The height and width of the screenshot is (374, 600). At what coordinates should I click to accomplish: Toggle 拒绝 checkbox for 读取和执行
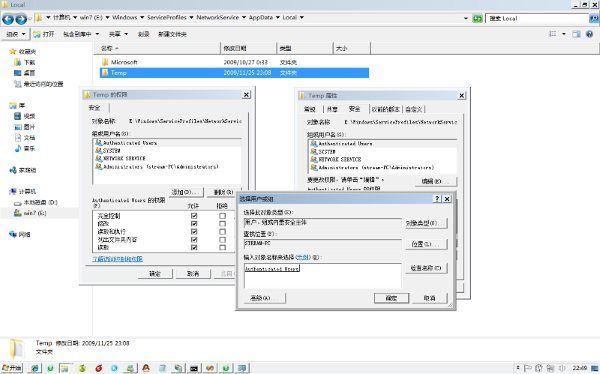coord(222,232)
